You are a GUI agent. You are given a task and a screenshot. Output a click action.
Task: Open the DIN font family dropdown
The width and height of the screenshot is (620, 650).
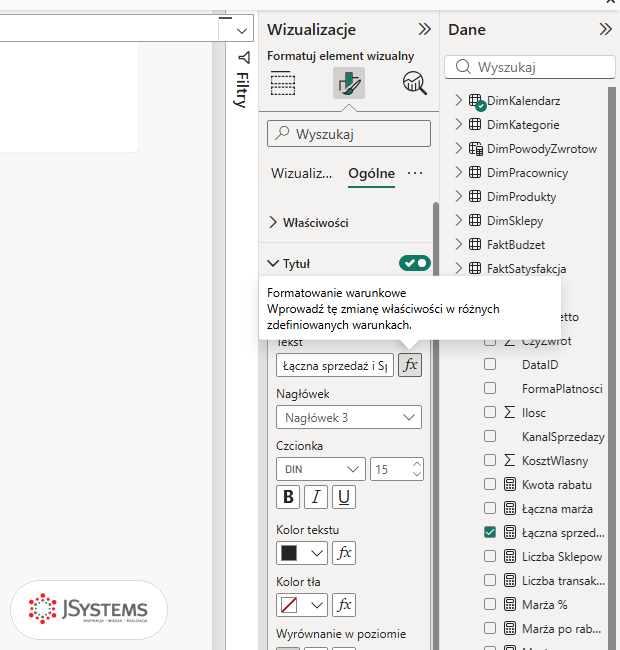coord(321,469)
